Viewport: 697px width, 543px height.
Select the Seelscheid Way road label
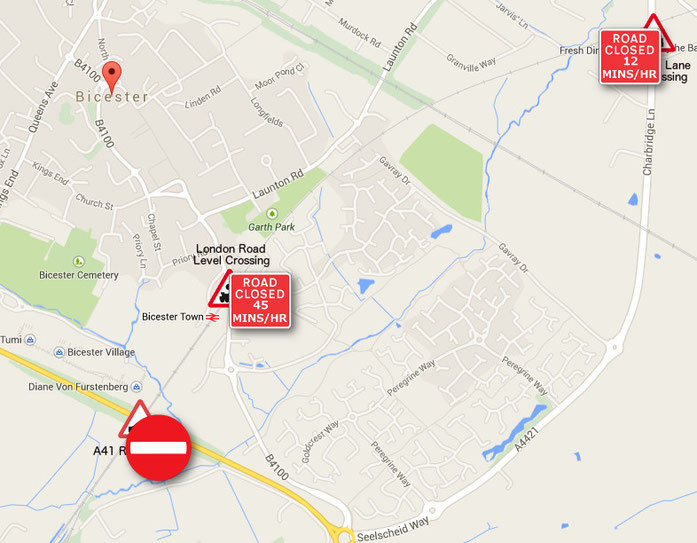click(x=393, y=530)
